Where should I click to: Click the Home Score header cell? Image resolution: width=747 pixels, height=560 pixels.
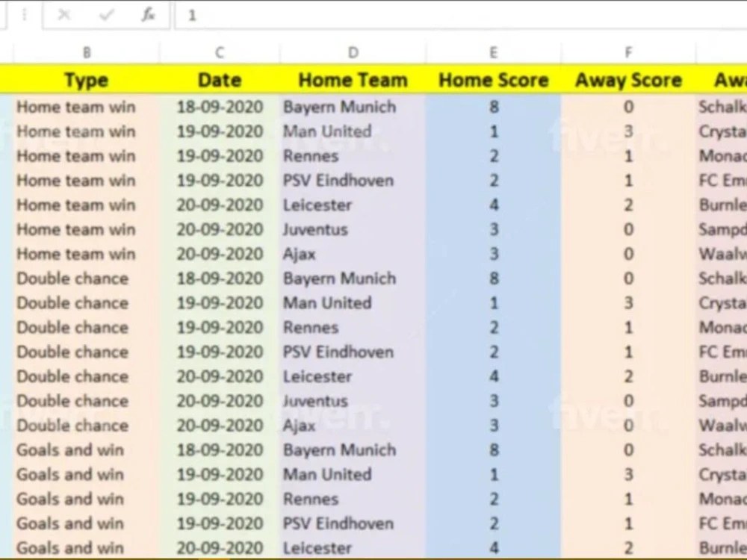click(494, 80)
